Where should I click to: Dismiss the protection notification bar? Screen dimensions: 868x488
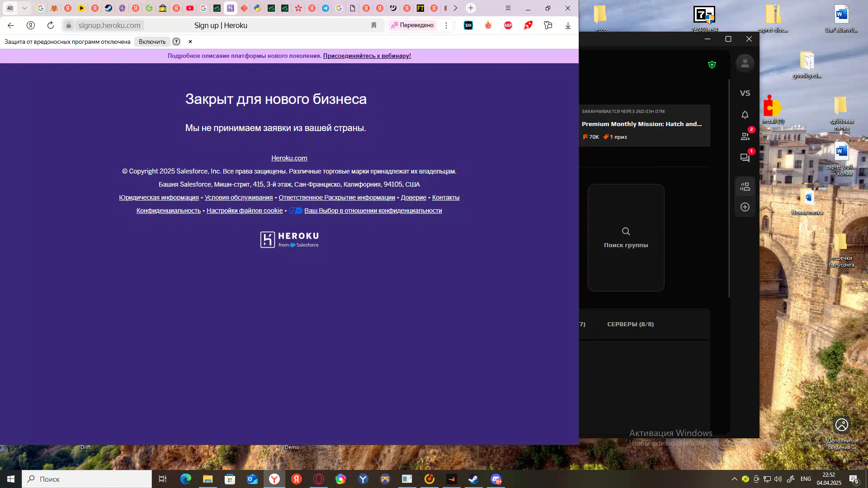[190, 42]
